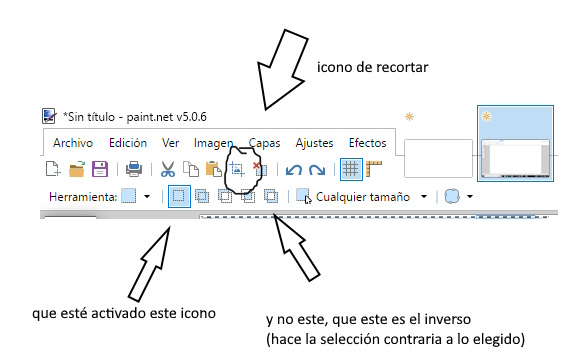Viewport: 567px width, 363px height.
Task: Expand the selection quality dropdown arrow
Action: (470, 197)
